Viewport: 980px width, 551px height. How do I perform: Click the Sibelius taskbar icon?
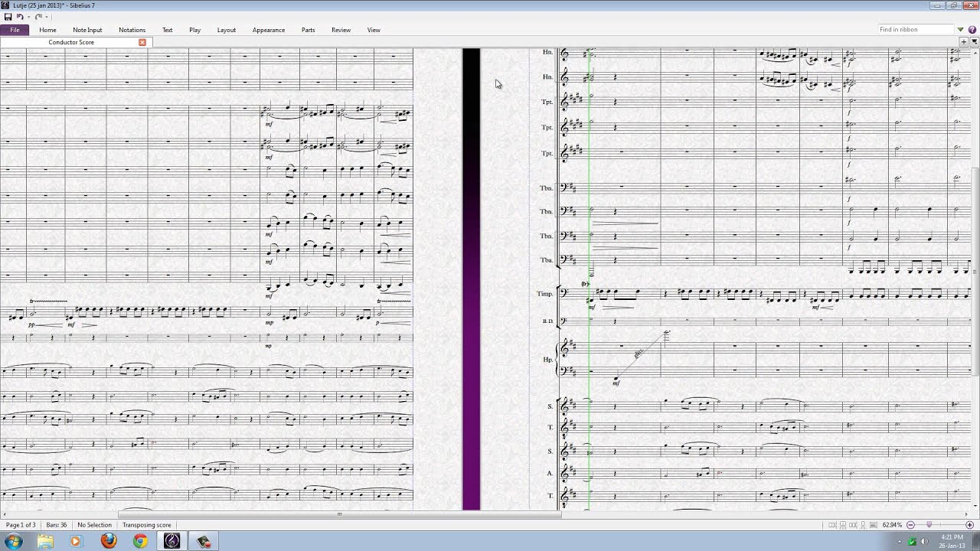[172, 541]
